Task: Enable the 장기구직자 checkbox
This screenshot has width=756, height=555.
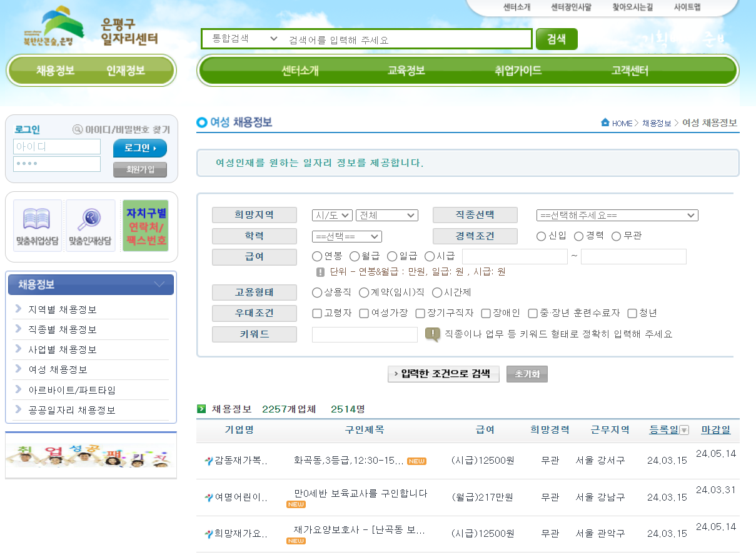Action: (420, 313)
